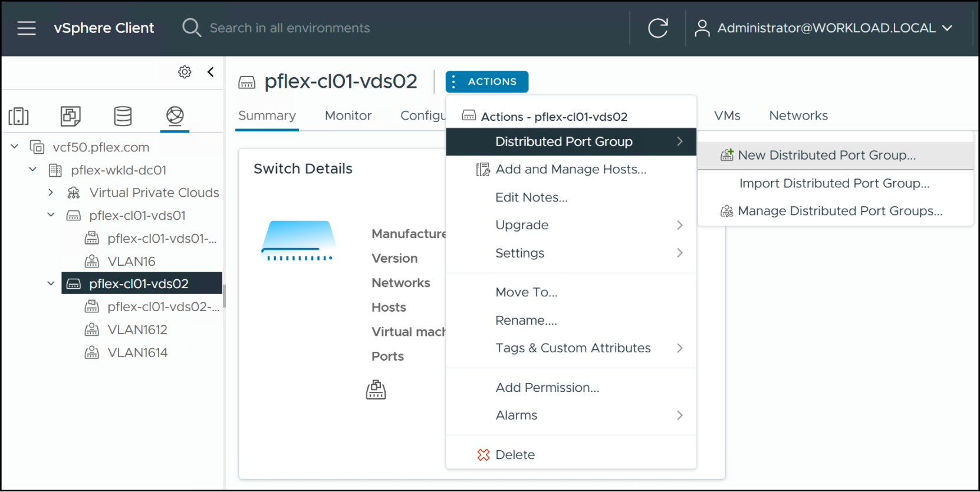980x492 pixels.
Task: Open the VMs tab
Action: click(727, 116)
